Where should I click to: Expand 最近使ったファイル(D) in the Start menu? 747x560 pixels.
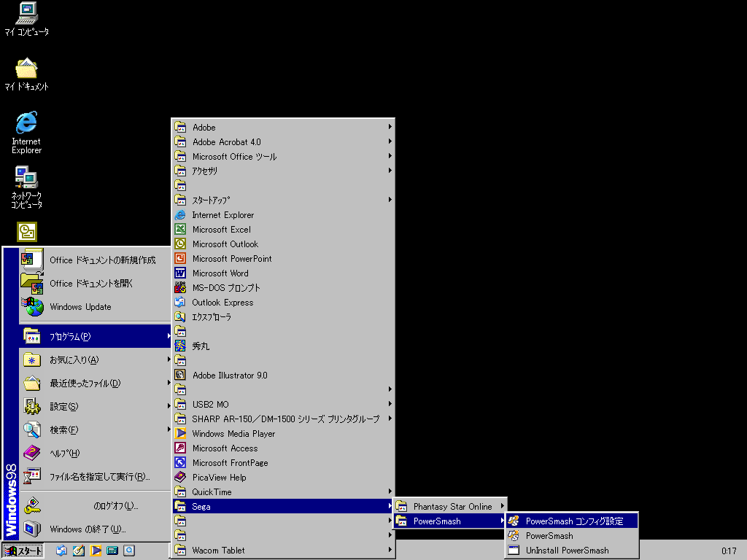(x=96, y=384)
